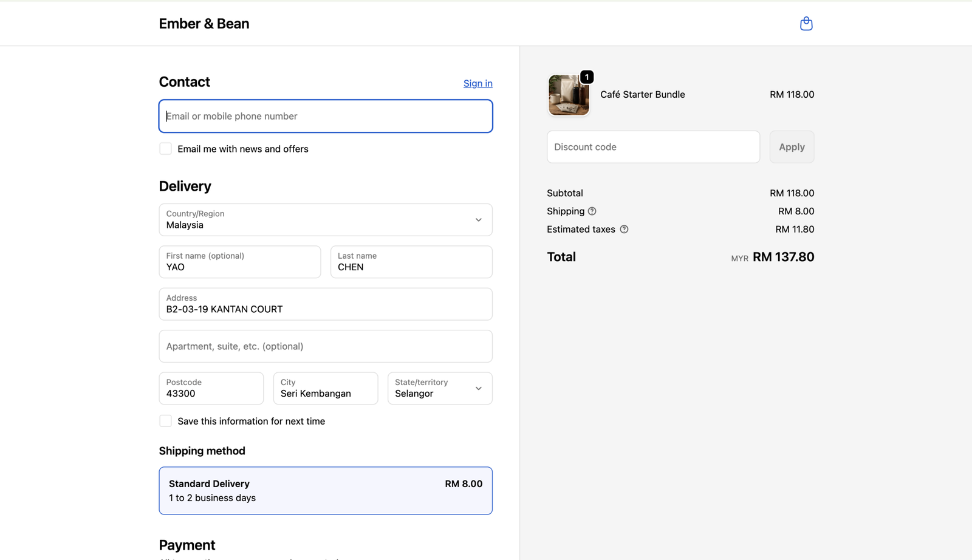The image size is (972, 560).
Task: Click the shipping cost RM 8.00 in summary
Action: tap(796, 211)
